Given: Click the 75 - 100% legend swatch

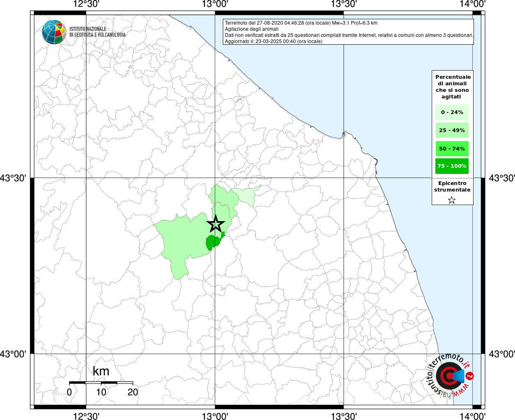Looking at the screenshot, I should [x=452, y=166].
